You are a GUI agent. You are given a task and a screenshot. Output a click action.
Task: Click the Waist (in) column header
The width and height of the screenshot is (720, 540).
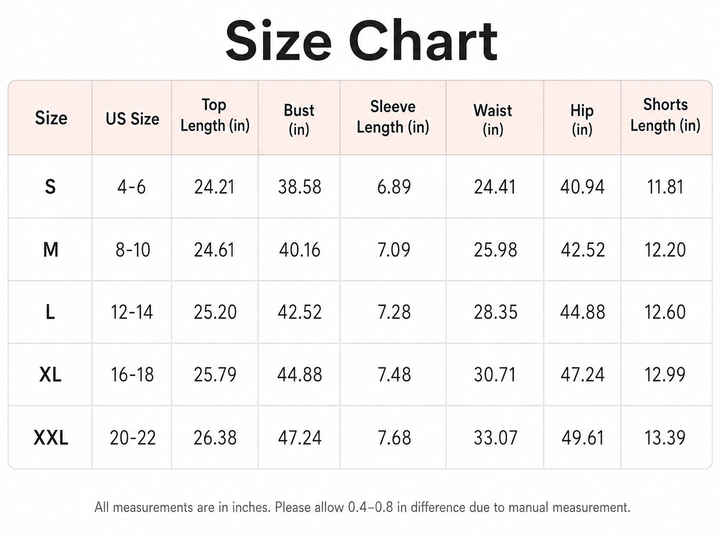coord(493,119)
